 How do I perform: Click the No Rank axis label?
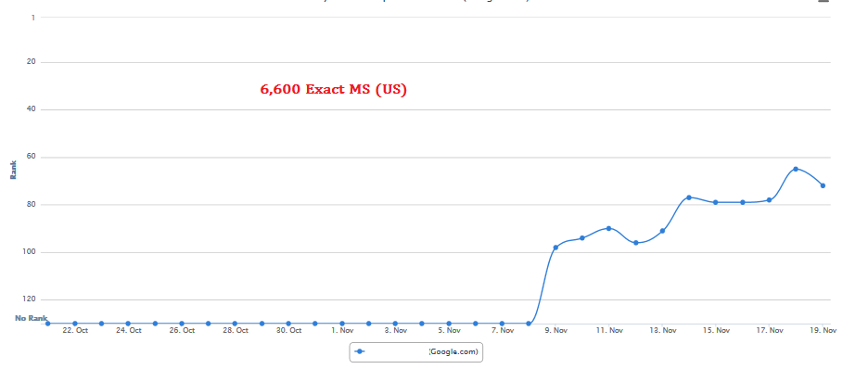(31, 318)
